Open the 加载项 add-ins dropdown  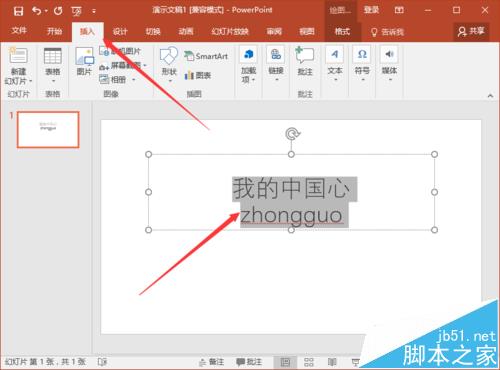click(248, 65)
